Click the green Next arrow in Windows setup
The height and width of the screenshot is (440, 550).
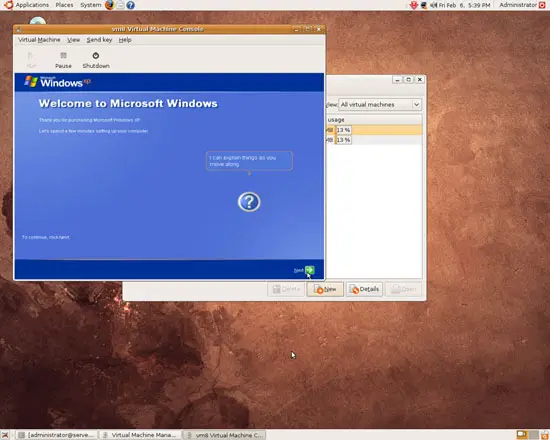coord(310,270)
